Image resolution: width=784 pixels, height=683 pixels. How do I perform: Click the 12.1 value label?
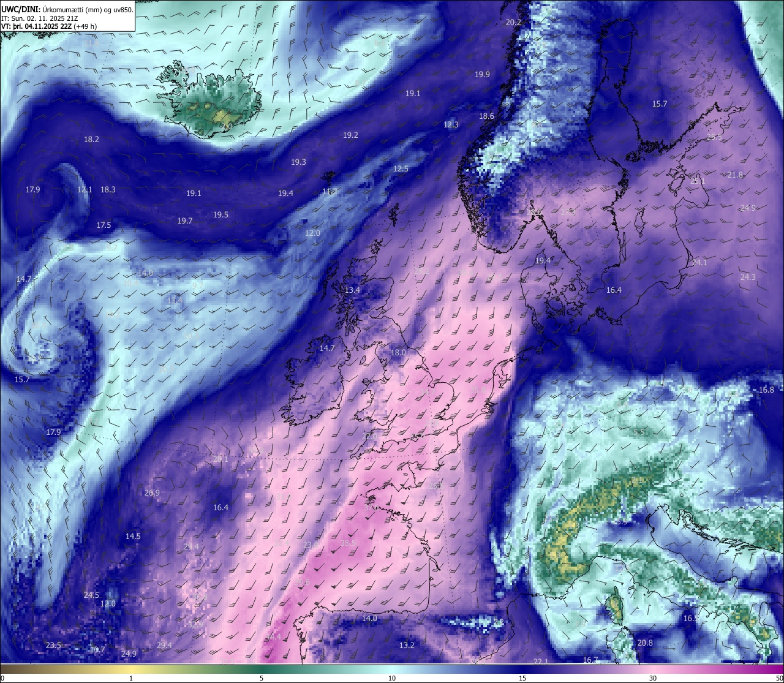click(85, 189)
